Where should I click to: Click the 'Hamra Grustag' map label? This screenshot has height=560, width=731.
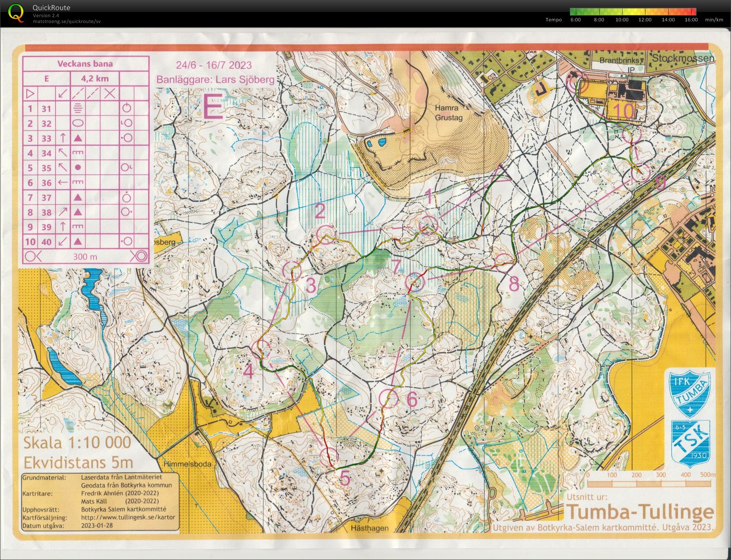click(x=449, y=113)
